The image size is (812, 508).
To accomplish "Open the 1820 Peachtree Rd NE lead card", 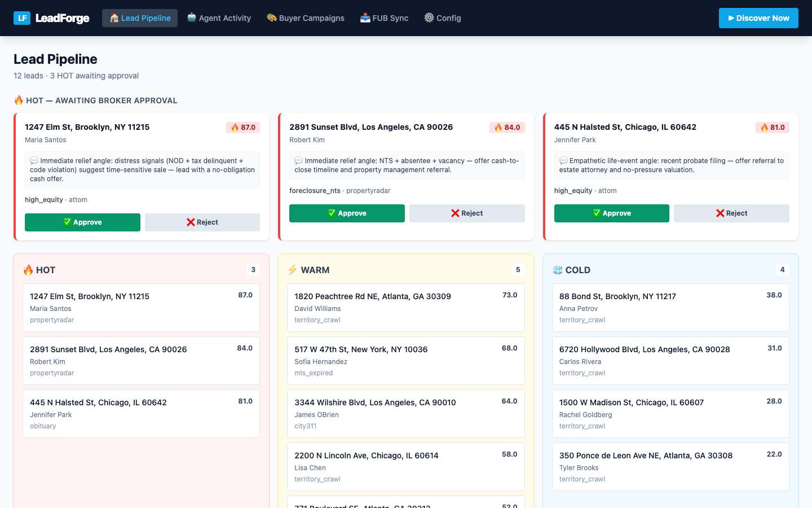I will point(406,308).
